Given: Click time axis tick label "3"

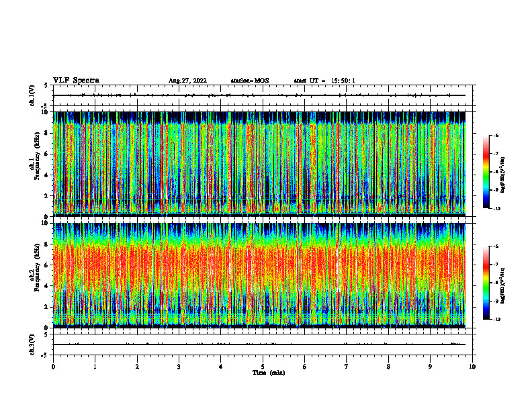Looking at the screenshot, I should (179, 367).
